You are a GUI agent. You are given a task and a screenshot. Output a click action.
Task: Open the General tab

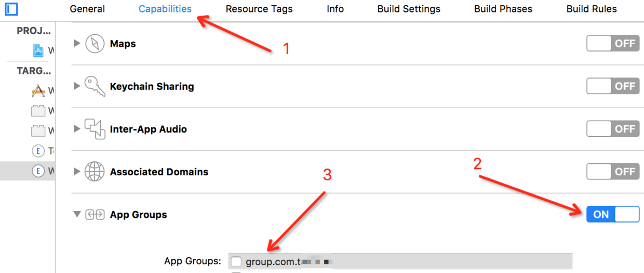(x=87, y=9)
